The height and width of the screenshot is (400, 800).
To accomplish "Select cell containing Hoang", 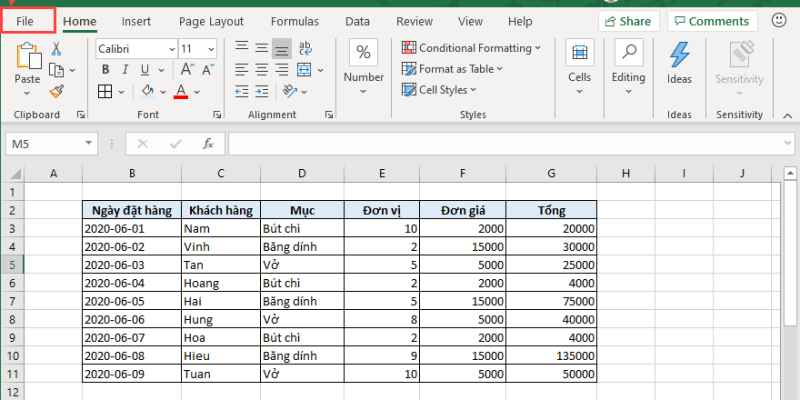I will [220, 283].
